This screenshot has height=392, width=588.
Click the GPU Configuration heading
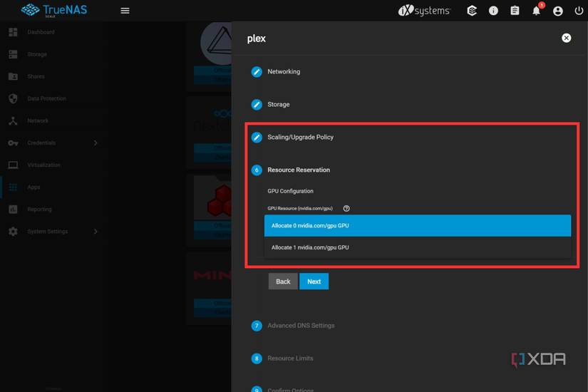[290, 191]
